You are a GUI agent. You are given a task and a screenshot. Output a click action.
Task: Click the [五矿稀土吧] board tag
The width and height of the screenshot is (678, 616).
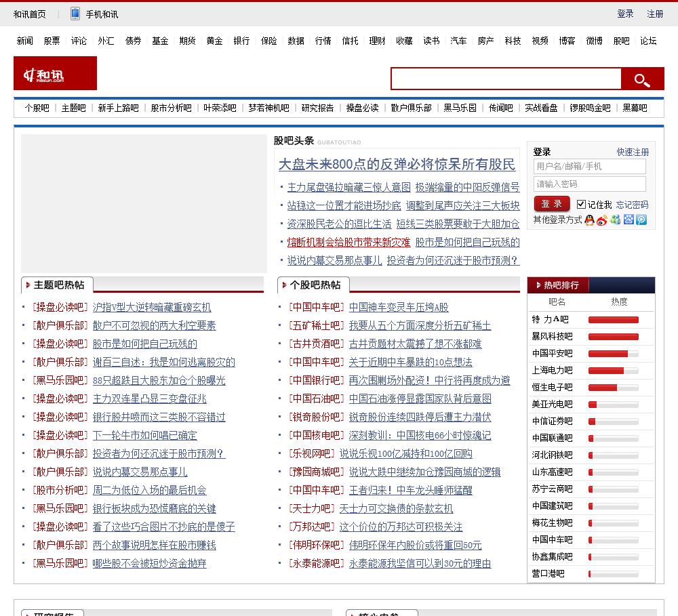coord(317,325)
